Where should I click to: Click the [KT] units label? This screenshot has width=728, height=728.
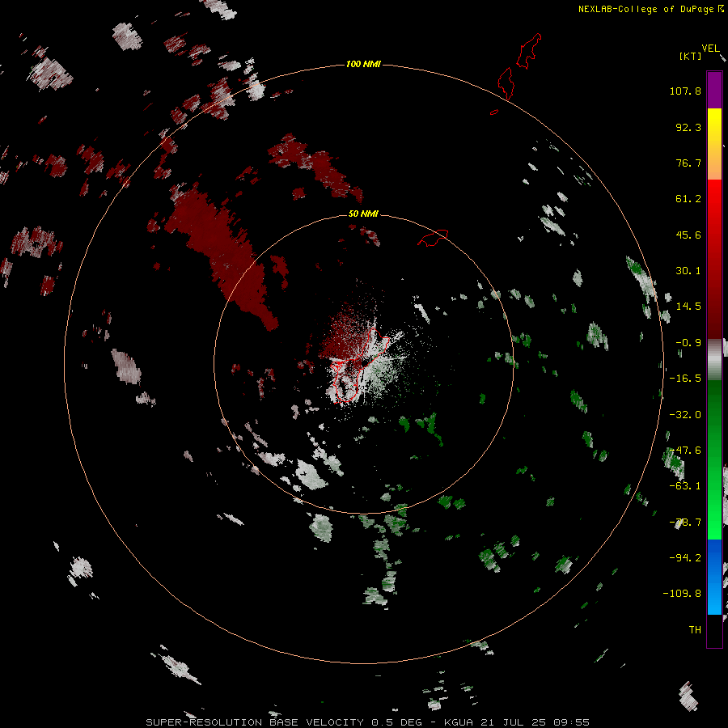(x=691, y=56)
